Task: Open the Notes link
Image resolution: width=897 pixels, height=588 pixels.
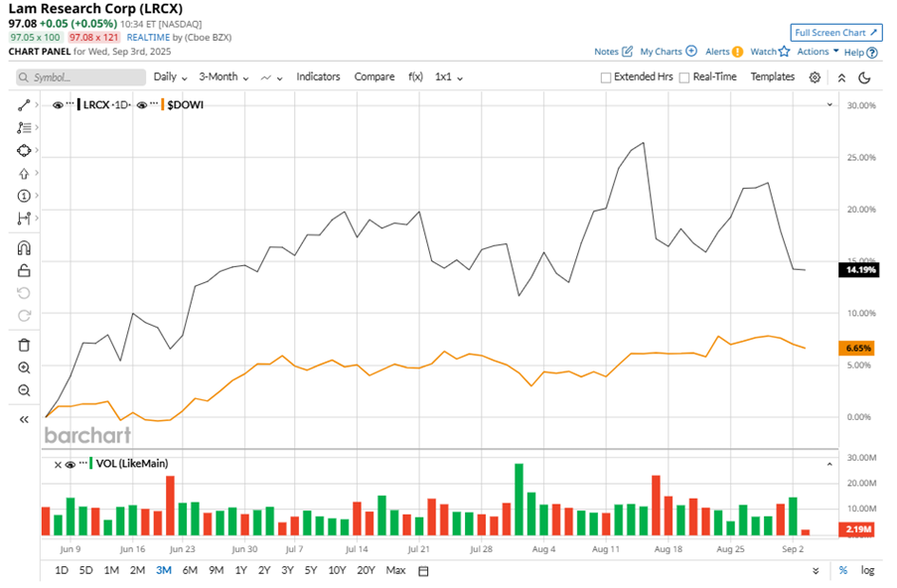Action: coord(606,52)
